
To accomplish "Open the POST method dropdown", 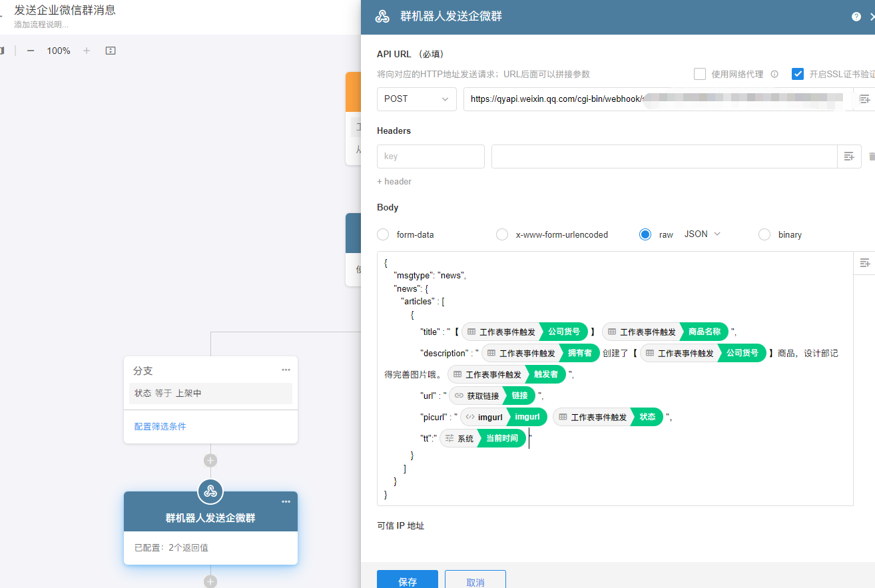I will click(x=417, y=99).
